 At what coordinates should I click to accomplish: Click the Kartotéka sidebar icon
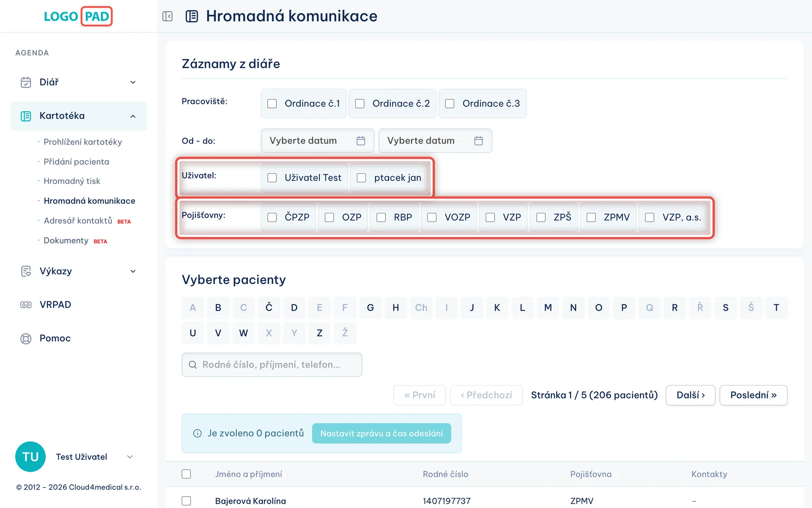[x=26, y=116]
